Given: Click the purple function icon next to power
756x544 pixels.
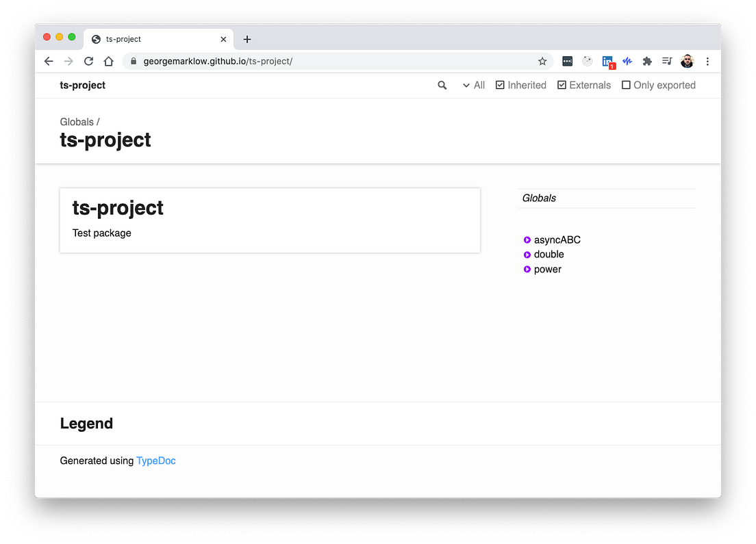Looking at the screenshot, I should click(x=527, y=269).
